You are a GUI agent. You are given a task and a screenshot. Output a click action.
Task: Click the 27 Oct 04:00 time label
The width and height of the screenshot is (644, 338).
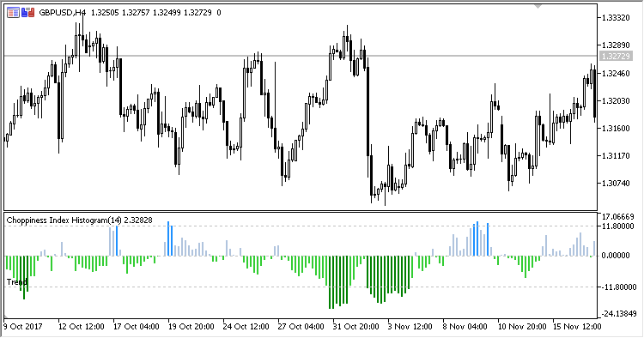[301, 327]
